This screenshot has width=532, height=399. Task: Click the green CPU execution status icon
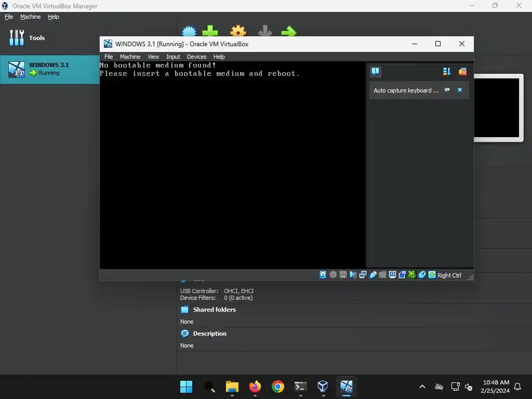click(x=412, y=275)
